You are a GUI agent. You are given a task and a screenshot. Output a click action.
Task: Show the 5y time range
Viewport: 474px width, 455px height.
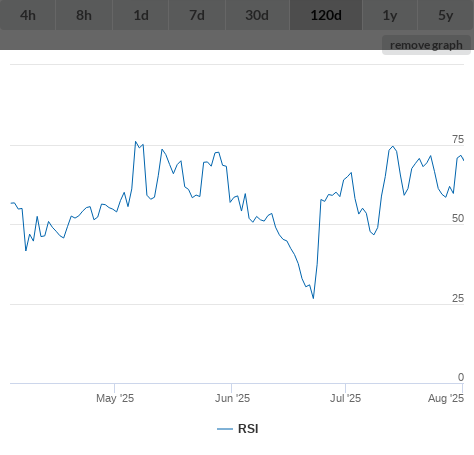446,15
